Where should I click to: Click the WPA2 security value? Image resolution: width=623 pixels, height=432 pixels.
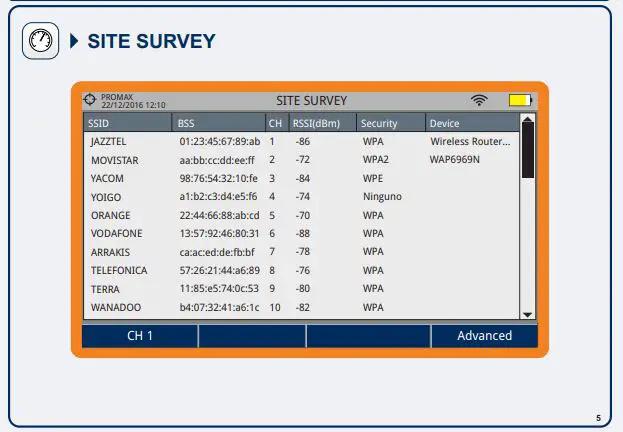(375, 160)
